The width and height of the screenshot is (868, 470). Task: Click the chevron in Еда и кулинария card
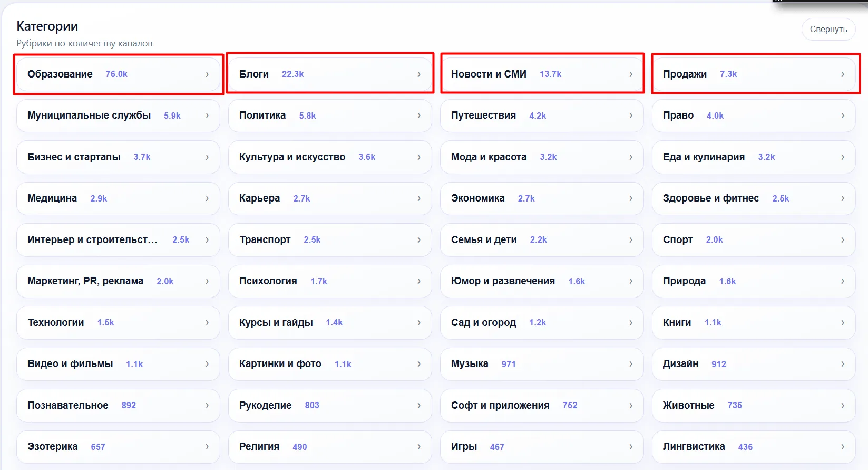843,157
